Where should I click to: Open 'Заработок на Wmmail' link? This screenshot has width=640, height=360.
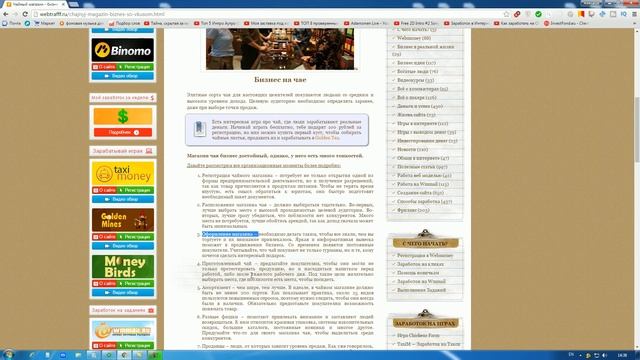point(421,281)
